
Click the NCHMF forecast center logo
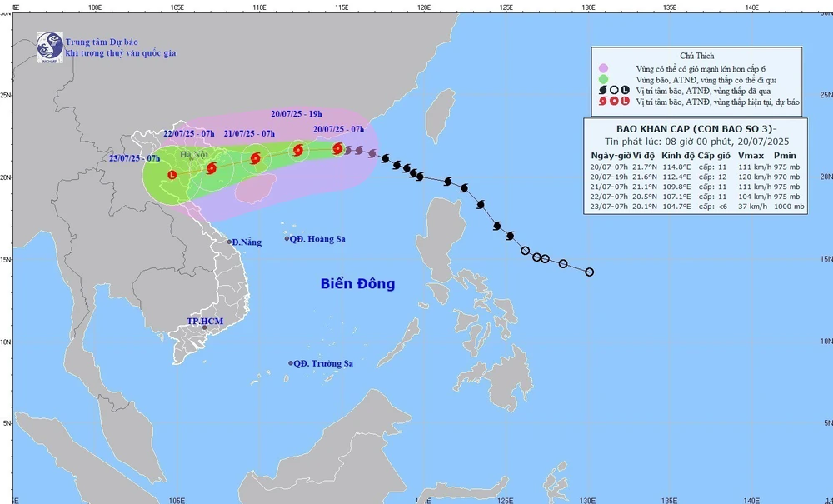coord(49,47)
